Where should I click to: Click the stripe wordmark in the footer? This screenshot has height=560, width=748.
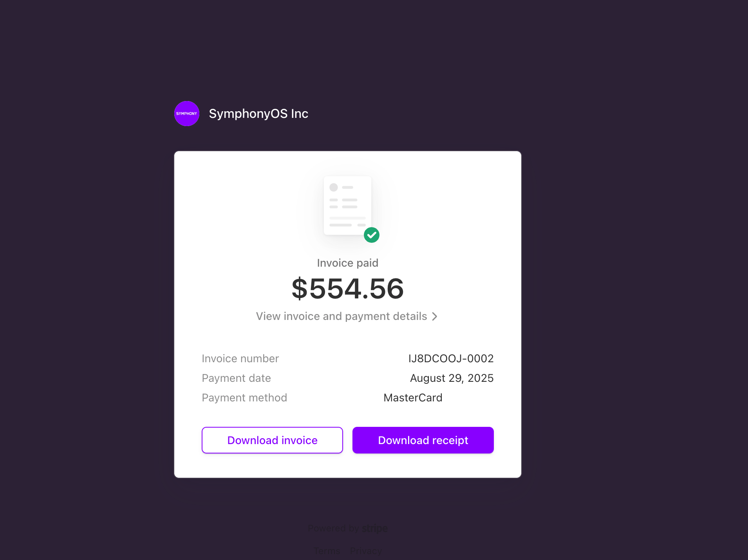click(375, 528)
